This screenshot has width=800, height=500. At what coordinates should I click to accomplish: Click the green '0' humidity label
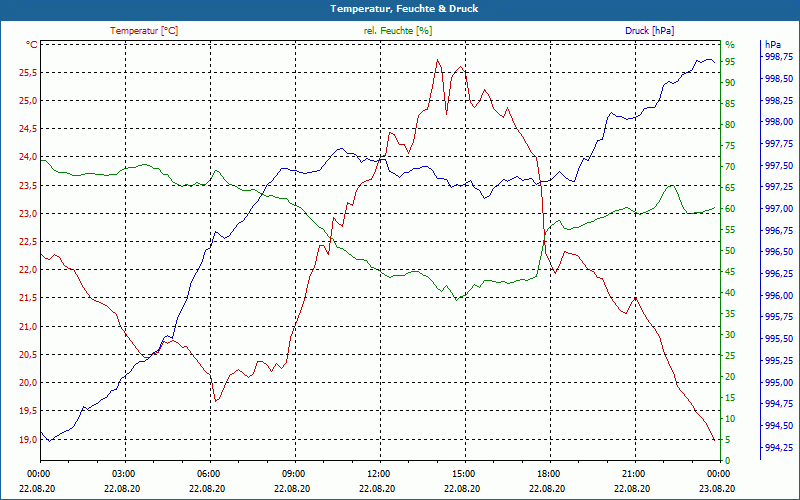click(728, 461)
